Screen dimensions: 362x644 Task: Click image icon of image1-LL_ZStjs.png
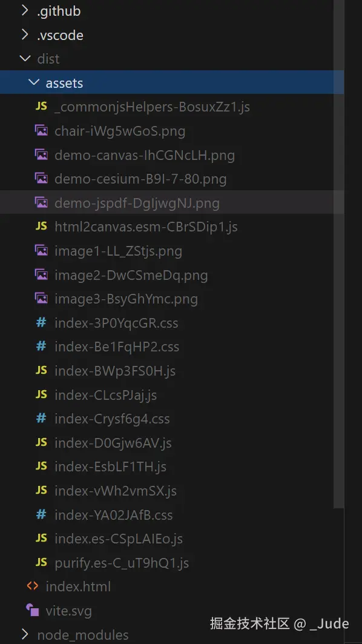tap(41, 251)
